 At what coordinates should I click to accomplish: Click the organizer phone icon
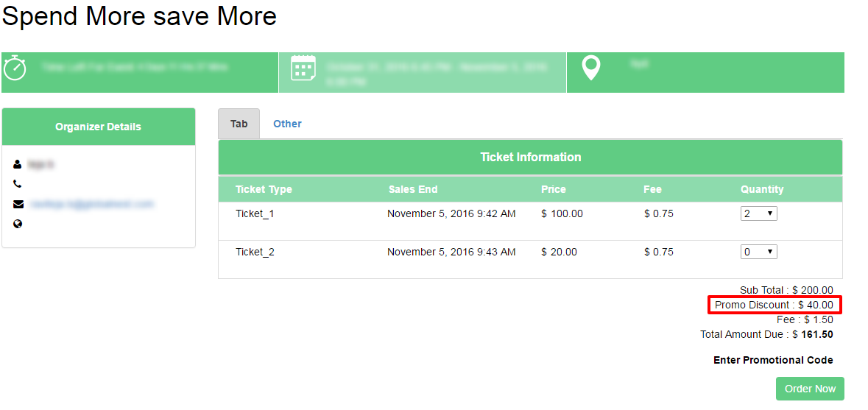[x=18, y=184]
